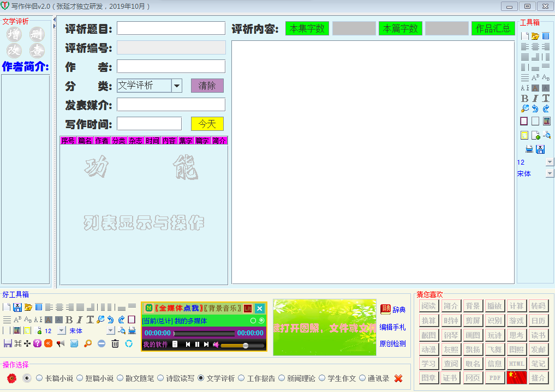Click the megaphone icon in bottom toolbox
This screenshot has width=555, height=392.
coord(60,343)
